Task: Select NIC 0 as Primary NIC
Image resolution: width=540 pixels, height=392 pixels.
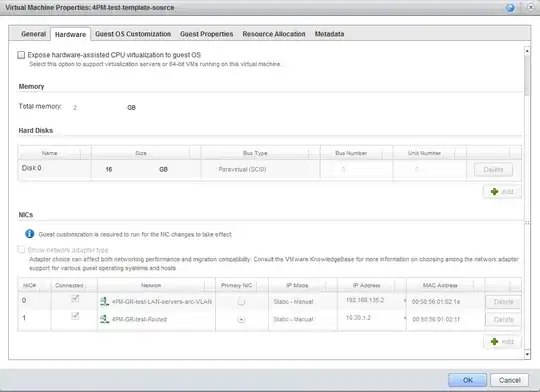Action: coord(241,302)
